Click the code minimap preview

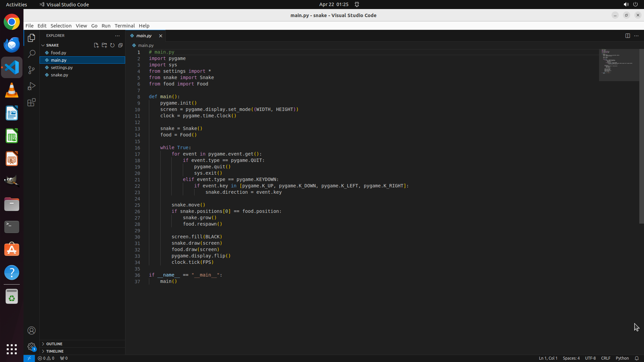tap(619, 65)
